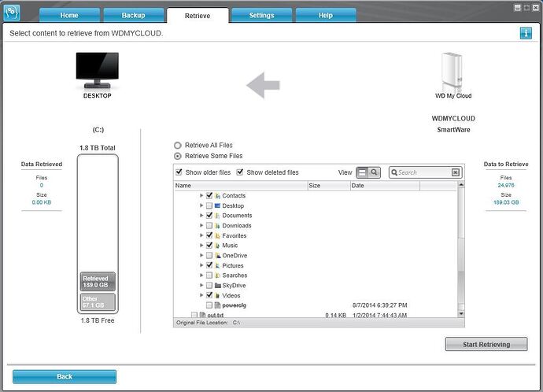The image size is (543, 392).
Task: Uncheck Show deleted files checkbox
Action: coord(240,172)
